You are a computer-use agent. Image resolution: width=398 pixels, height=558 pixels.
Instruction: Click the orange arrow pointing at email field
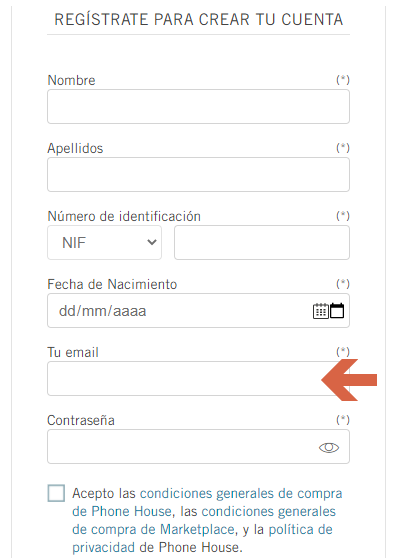click(349, 380)
